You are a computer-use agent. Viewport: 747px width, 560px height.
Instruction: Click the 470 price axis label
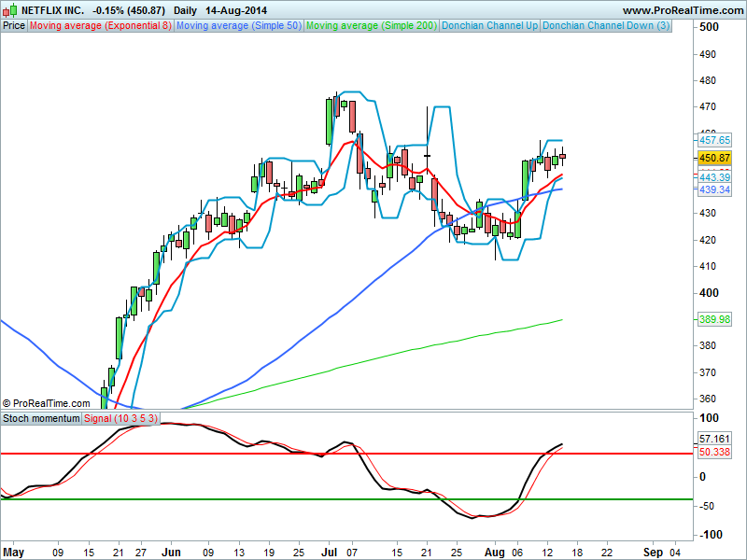click(708, 106)
